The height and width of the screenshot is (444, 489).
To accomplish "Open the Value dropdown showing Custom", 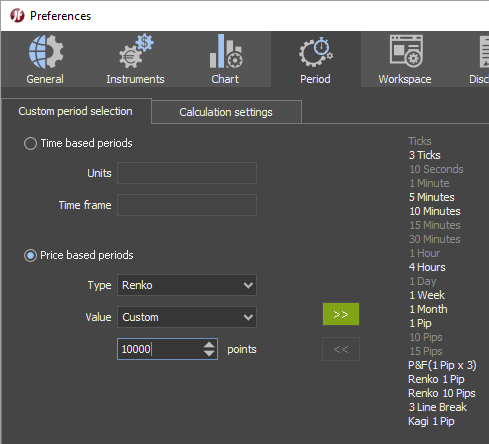I will [x=187, y=317].
